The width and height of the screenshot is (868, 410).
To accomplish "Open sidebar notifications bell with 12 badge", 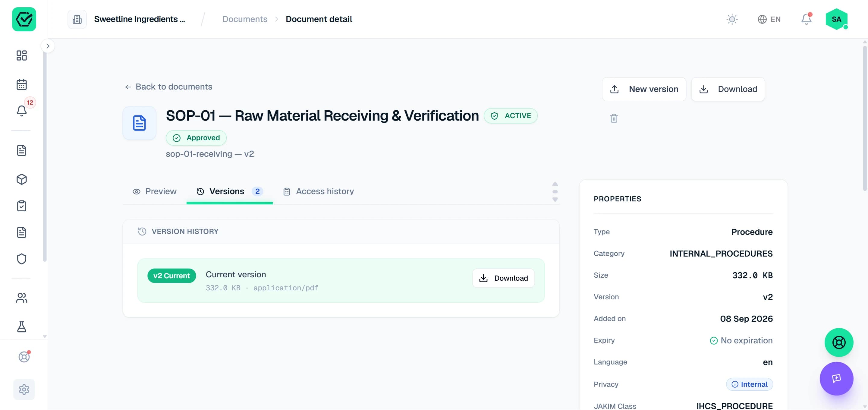I will 22,111.
